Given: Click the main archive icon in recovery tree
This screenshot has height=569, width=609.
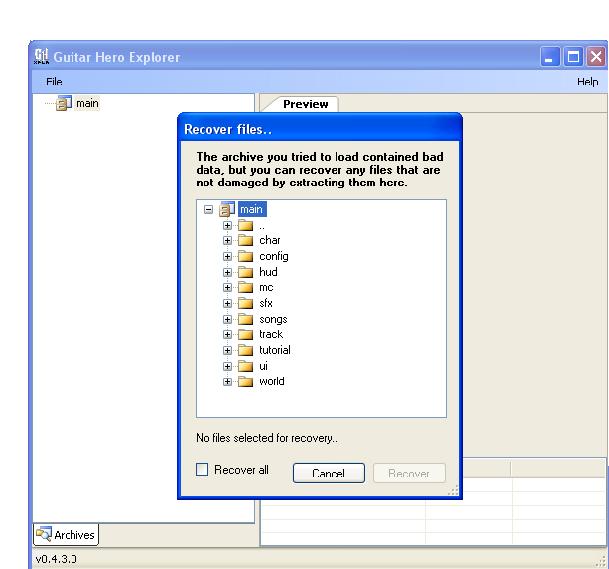Looking at the screenshot, I should click(x=227, y=209).
